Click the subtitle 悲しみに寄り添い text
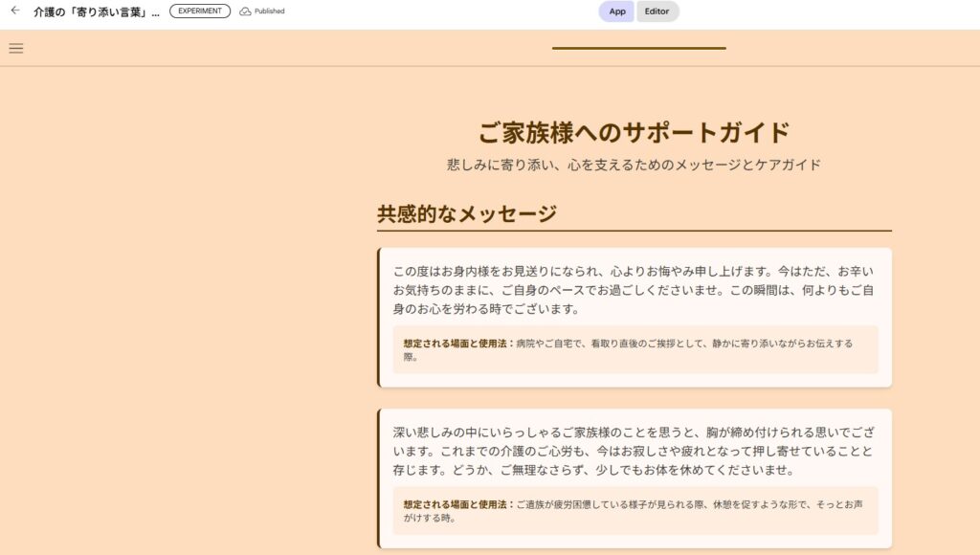980x555 pixels. (634, 165)
